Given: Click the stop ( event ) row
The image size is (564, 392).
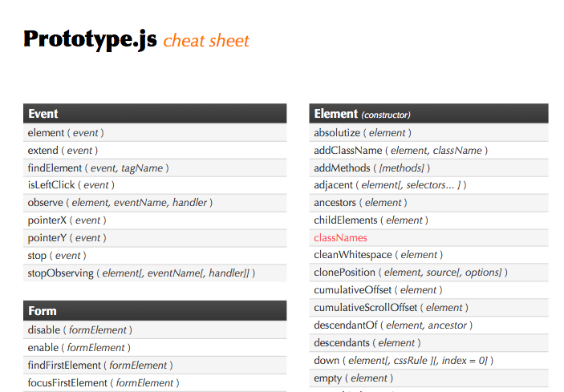Looking at the screenshot, I should pyautogui.click(x=155, y=256).
